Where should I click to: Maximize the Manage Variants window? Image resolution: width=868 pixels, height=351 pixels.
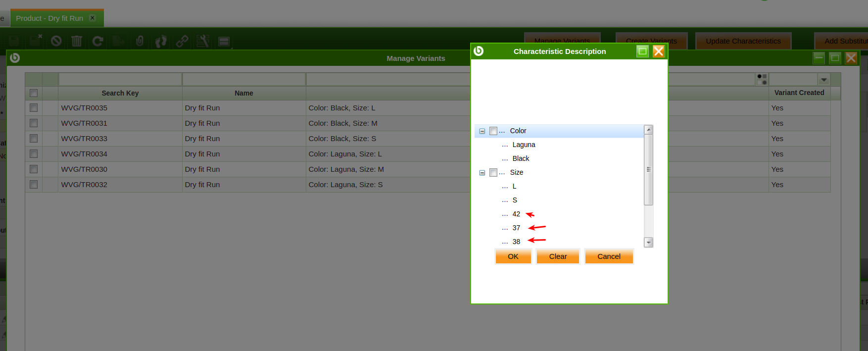(x=835, y=58)
